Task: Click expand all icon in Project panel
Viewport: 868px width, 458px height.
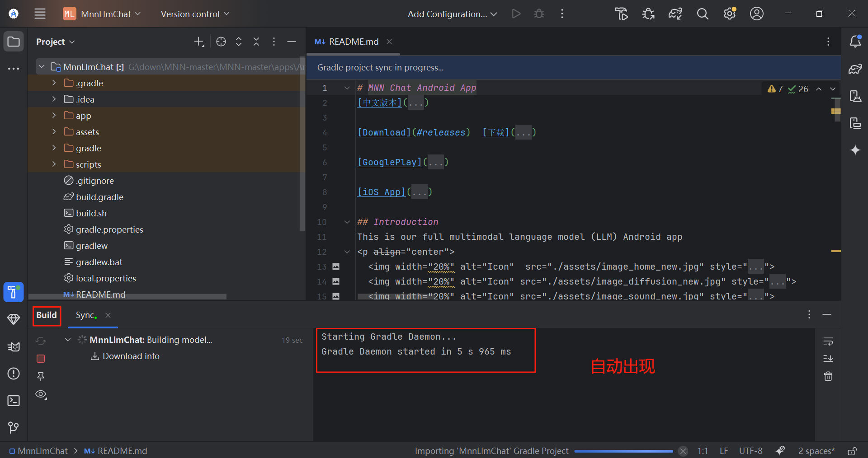Action: [239, 42]
